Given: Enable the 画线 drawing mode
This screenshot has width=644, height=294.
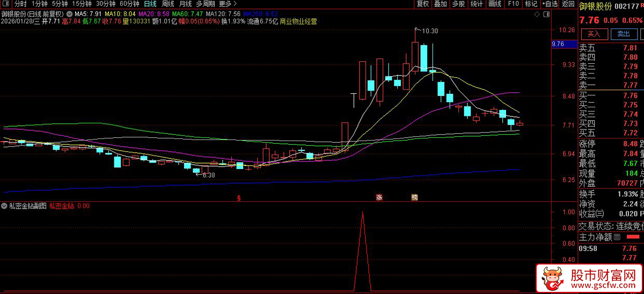Looking at the screenshot, I should point(495,4).
